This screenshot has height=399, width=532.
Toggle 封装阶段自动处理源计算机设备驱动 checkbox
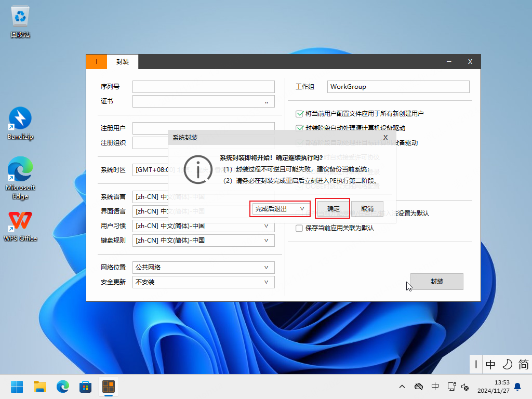pos(299,128)
